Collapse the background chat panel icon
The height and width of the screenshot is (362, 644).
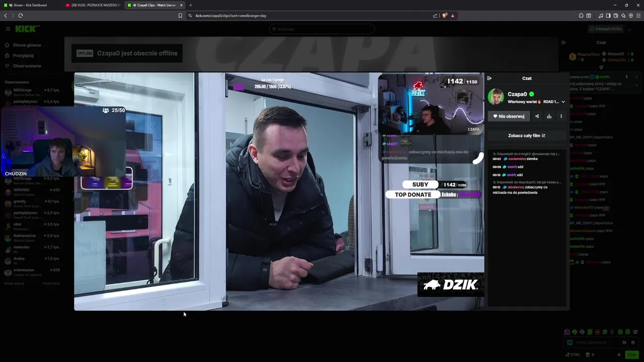coord(563,42)
